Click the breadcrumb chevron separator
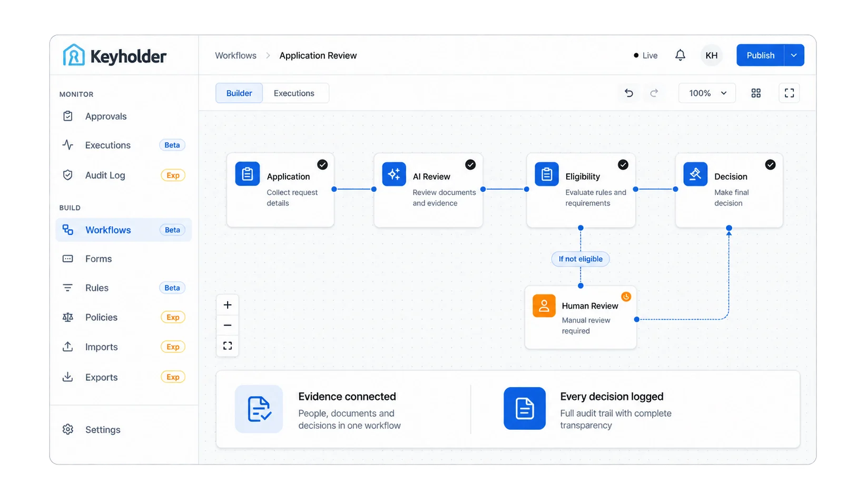This screenshot has height=504, width=866. click(268, 55)
